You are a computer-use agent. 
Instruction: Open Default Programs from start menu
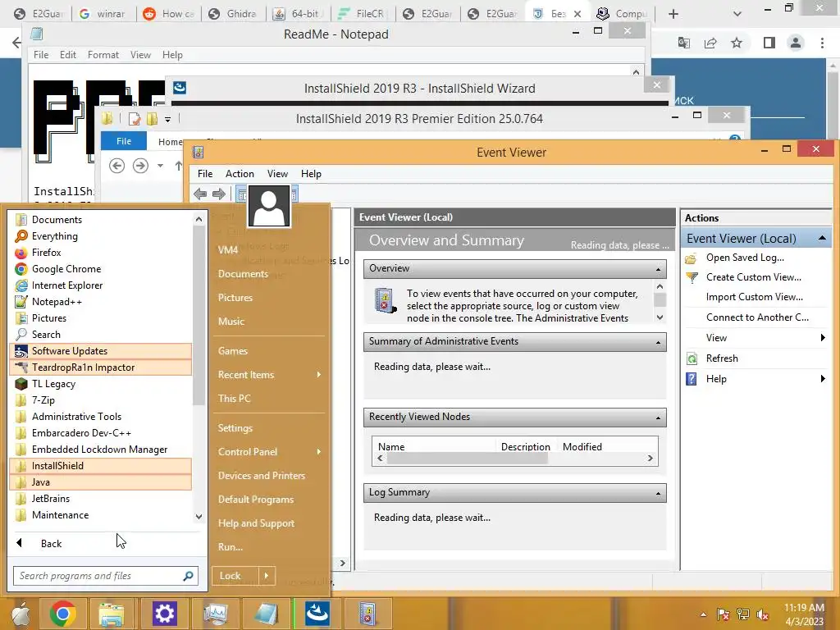click(256, 500)
